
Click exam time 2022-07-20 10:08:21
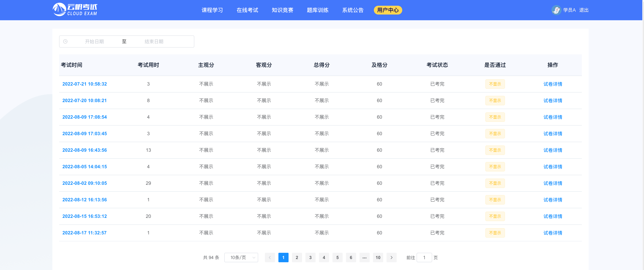coord(84,101)
